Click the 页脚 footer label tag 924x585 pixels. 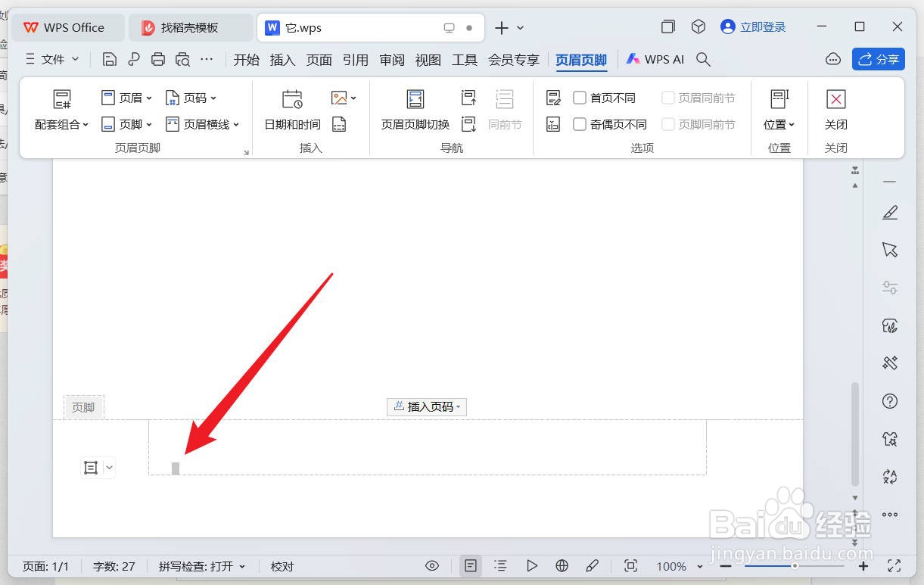pos(83,406)
